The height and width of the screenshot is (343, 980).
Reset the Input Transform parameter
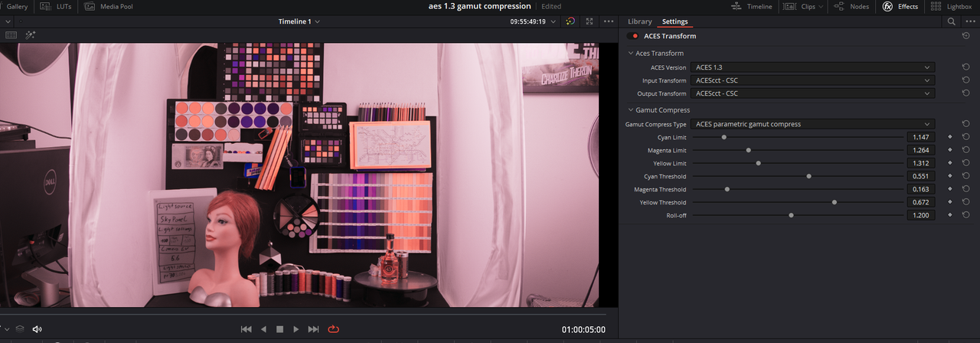coord(966,80)
